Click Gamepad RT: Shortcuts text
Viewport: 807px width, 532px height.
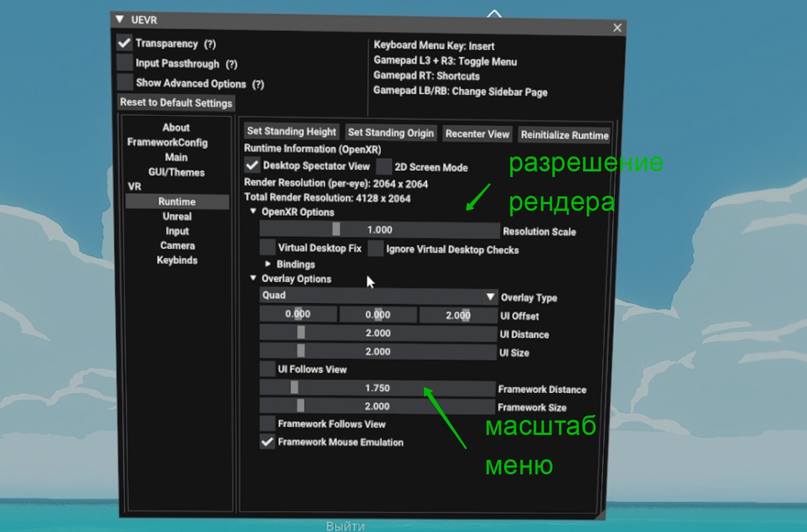(427, 75)
